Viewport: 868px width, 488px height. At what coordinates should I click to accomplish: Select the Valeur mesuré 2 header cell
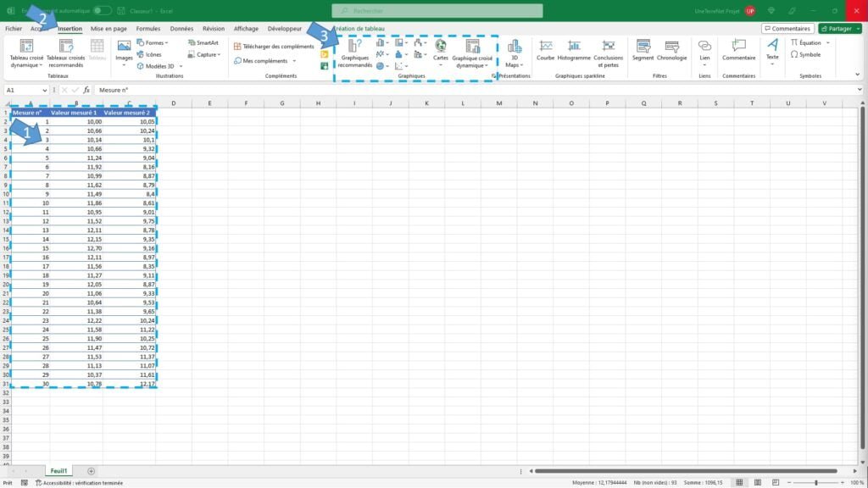[x=129, y=113]
